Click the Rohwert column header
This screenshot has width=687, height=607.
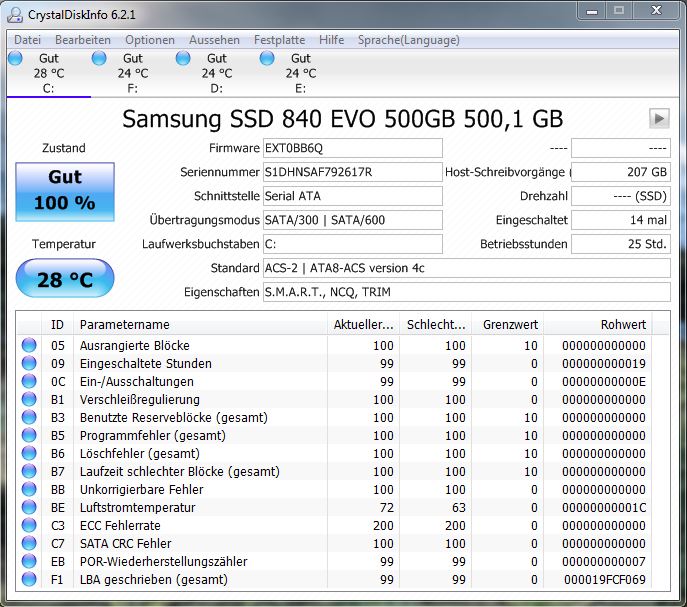click(x=598, y=324)
